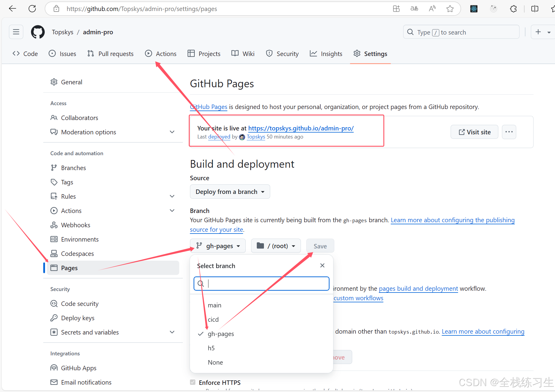Go to GitHub home via Octocat logo
Viewport: 555px width, 392px height.
(38, 32)
